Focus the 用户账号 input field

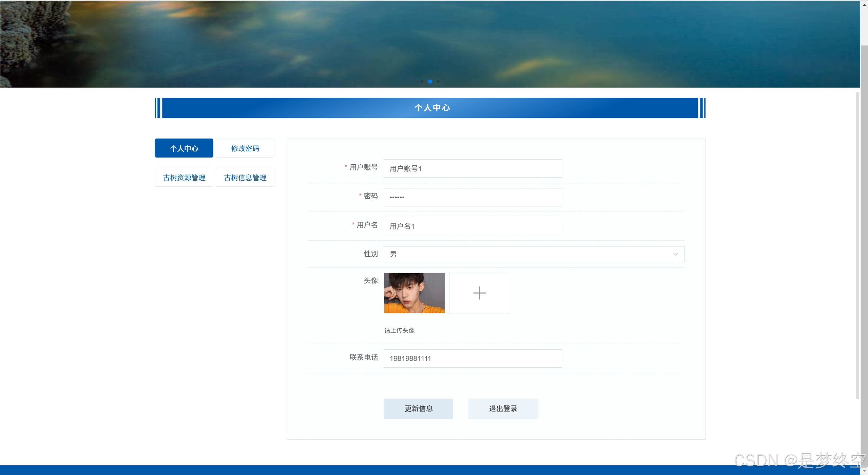point(472,168)
